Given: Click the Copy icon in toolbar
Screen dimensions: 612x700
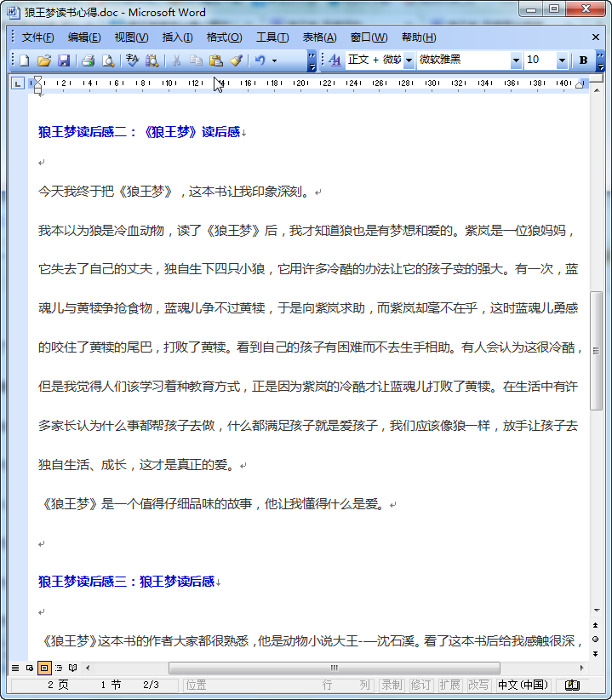Looking at the screenshot, I should [196, 60].
